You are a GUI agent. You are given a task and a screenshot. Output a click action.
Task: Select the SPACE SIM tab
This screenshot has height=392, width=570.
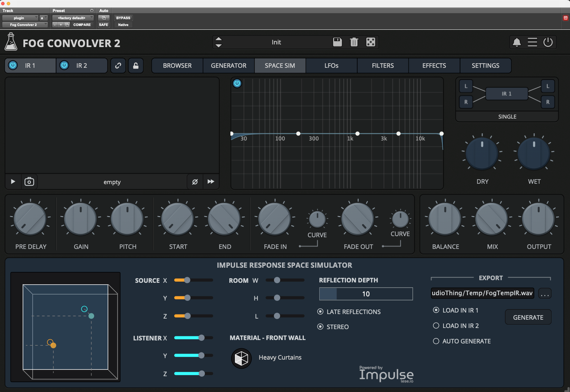point(280,66)
